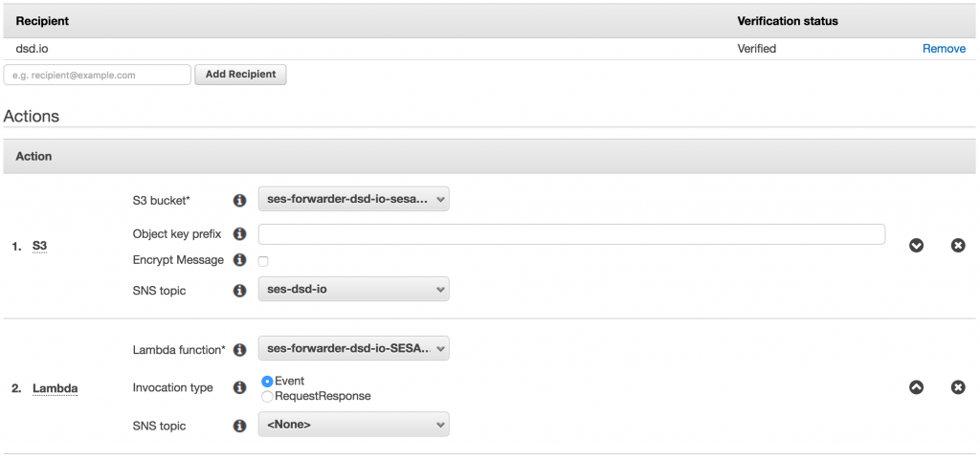The height and width of the screenshot is (460, 980).
Task: Click the Object key prefix text field
Action: pyautogui.click(x=571, y=234)
